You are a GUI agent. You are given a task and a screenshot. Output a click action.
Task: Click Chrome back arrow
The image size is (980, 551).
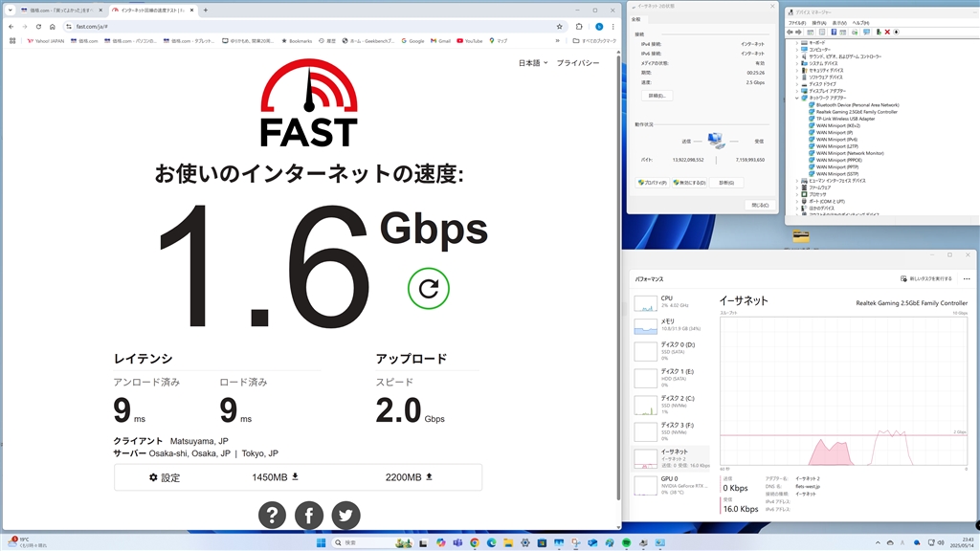click(11, 27)
